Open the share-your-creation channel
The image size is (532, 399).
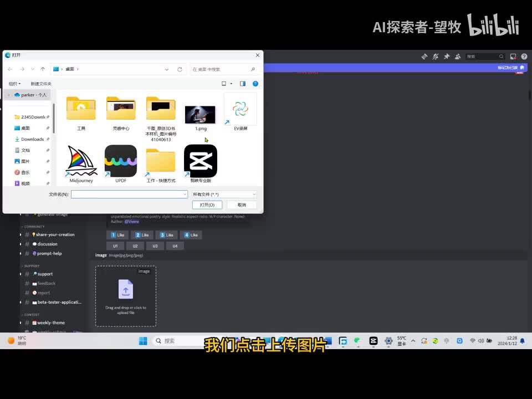click(x=55, y=234)
